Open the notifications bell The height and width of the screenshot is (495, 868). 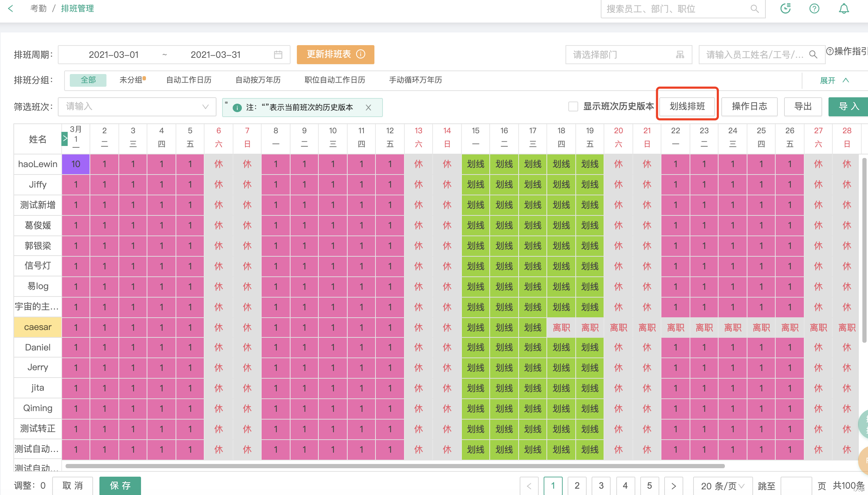point(844,8)
